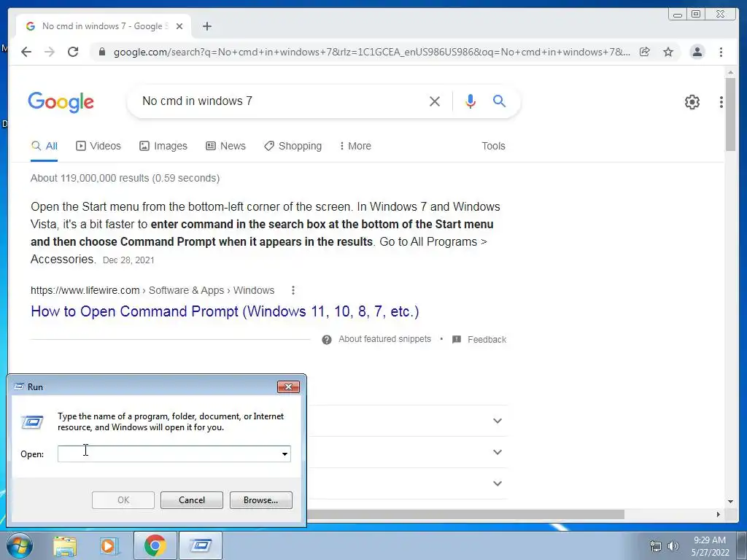Click the Chrome address bar URL
The width and height of the screenshot is (747, 560).
click(x=371, y=52)
